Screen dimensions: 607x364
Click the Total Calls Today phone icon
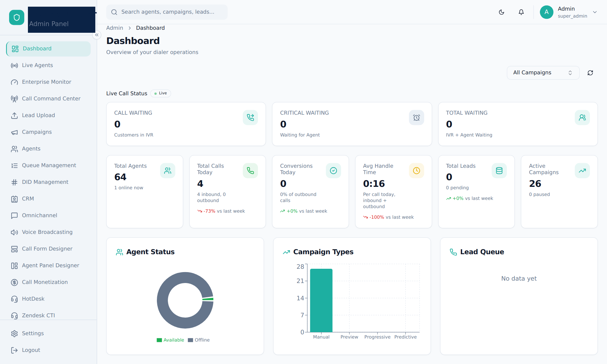250,171
